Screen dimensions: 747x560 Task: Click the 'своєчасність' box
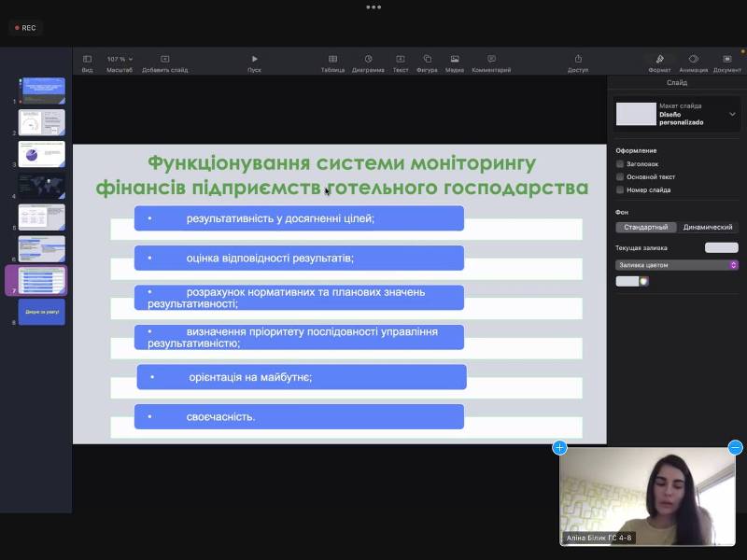pos(299,416)
